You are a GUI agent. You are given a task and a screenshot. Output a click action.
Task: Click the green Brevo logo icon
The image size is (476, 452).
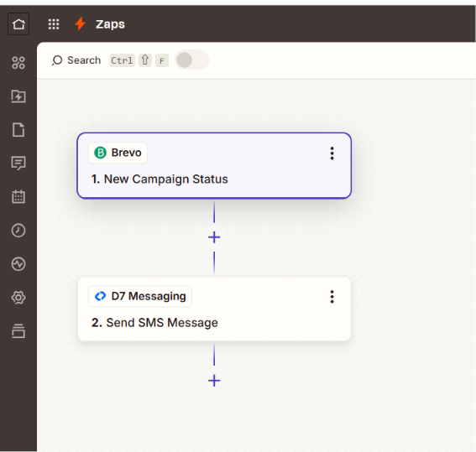tap(100, 153)
